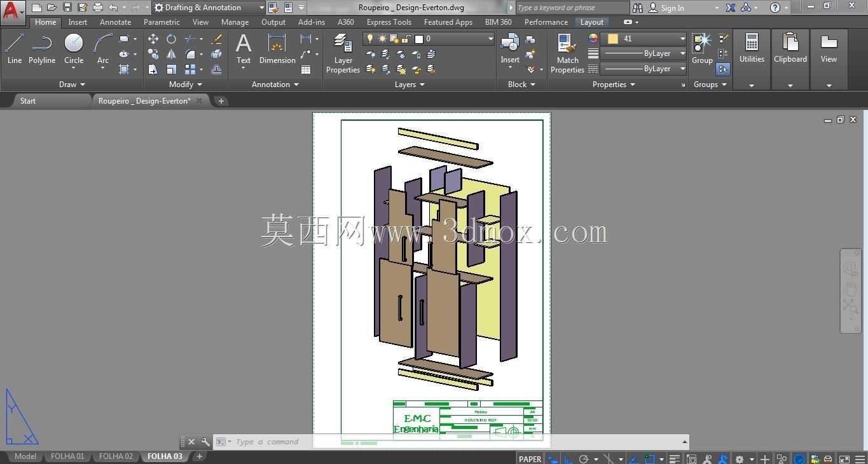This screenshot has width=868, height=464.
Task: Click the Scale tool
Action: click(x=171, y=69)
